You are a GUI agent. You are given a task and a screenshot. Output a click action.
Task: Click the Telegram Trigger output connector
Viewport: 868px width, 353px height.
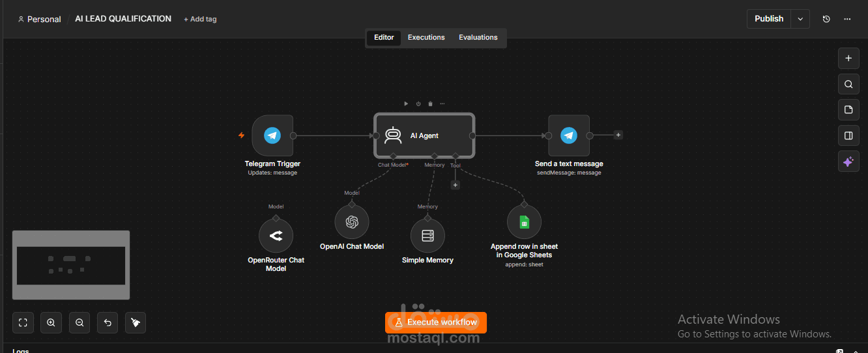[293, 135]
